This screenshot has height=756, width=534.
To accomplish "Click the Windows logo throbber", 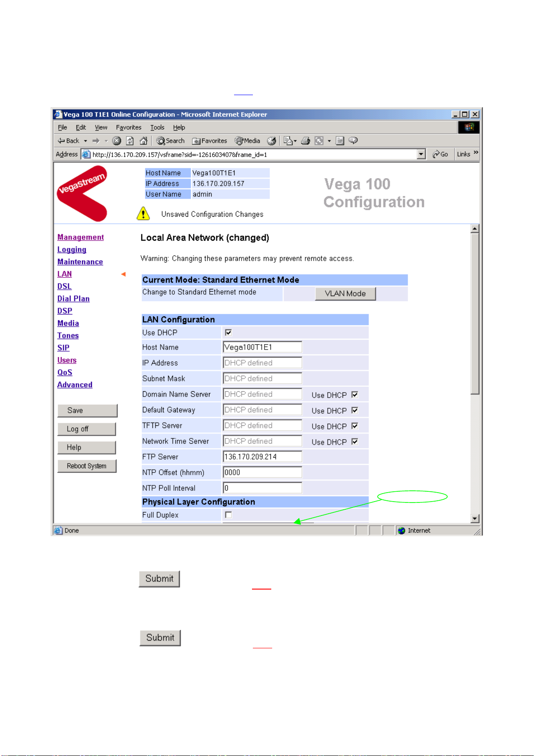I will coord(469,127).
